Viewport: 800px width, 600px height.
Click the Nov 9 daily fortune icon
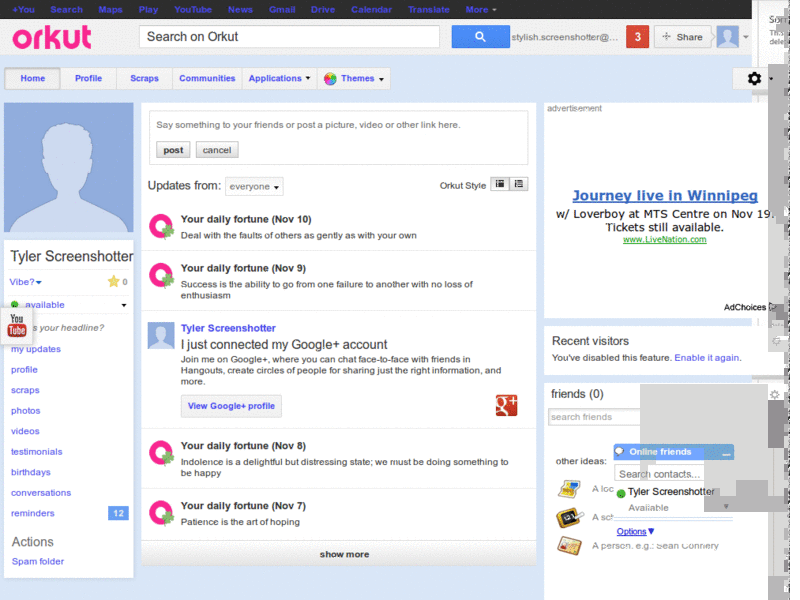(x=161, y=276)
